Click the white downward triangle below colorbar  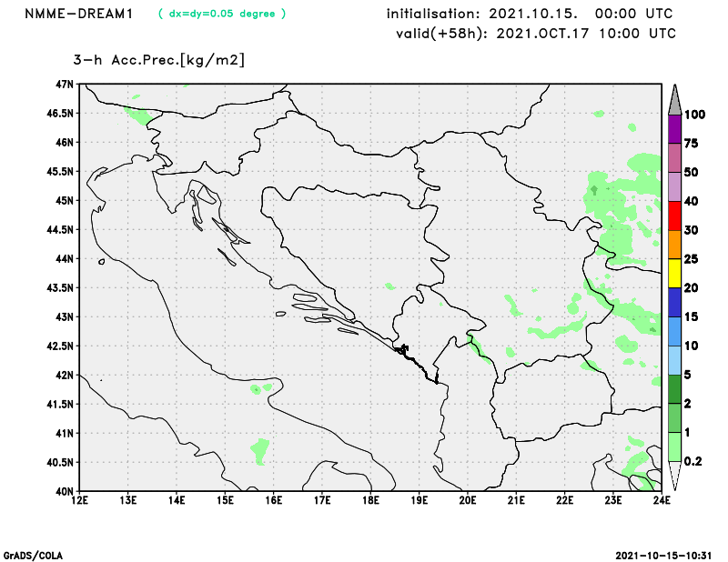674,476
